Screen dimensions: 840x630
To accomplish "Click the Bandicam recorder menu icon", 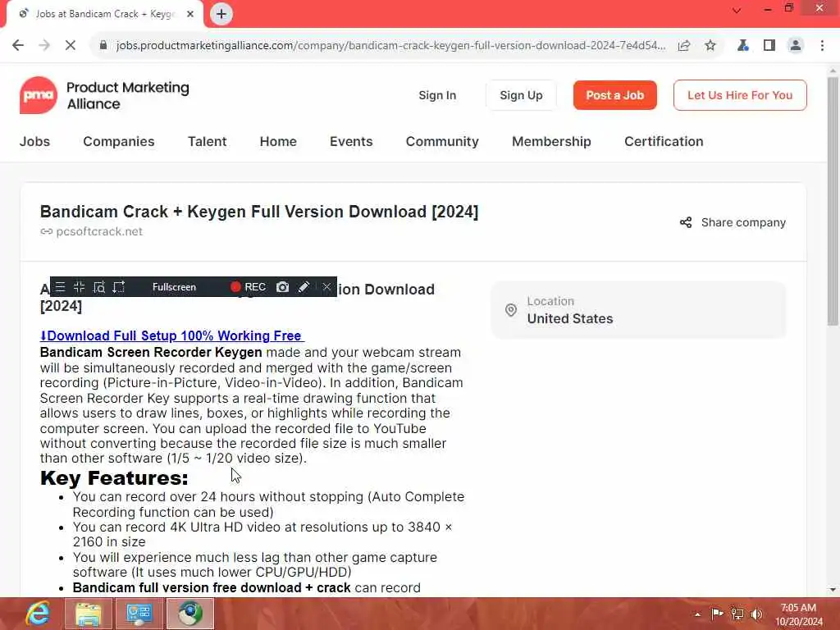I will click(60, 287).
